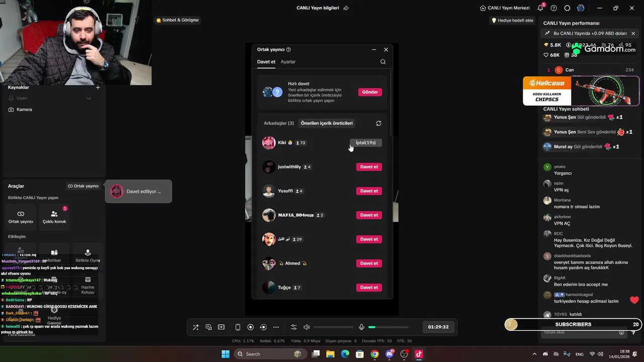
Task: Switch to the Arkadaşlar (3) tab
Action: (x=279, y=123)
